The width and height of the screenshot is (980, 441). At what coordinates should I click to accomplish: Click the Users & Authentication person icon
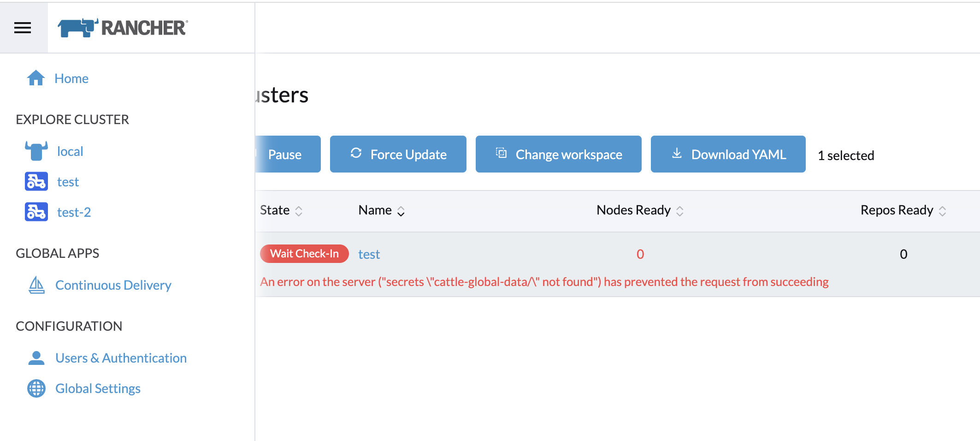(x=36, y=358)
